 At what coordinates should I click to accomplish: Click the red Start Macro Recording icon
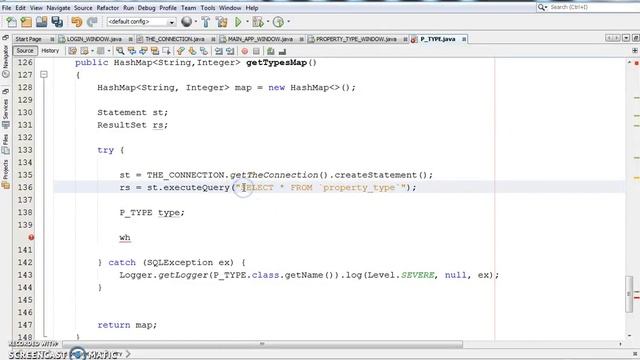[x=244, y=51]
